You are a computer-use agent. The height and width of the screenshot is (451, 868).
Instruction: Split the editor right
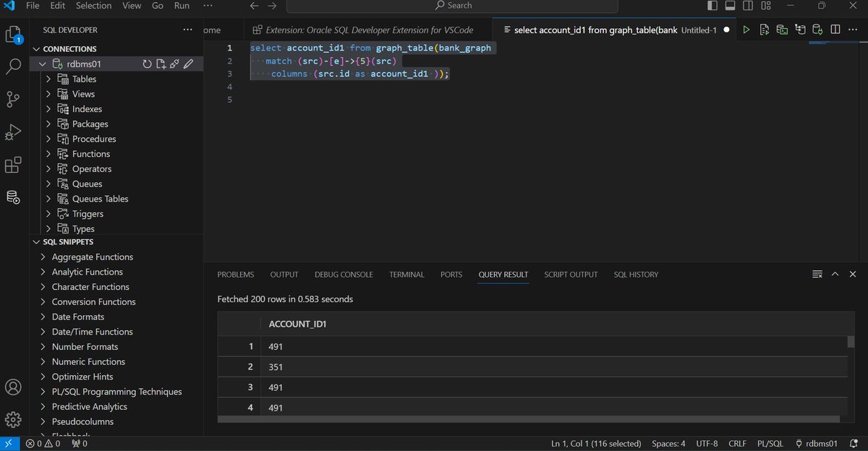click(x=835, y=30)
